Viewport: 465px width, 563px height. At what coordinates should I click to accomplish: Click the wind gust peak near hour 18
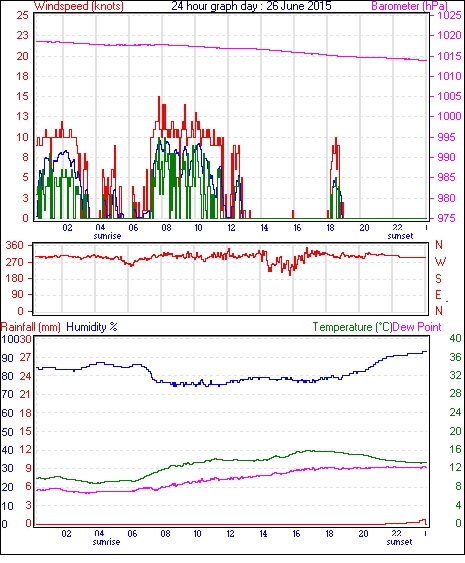(336, 139)
